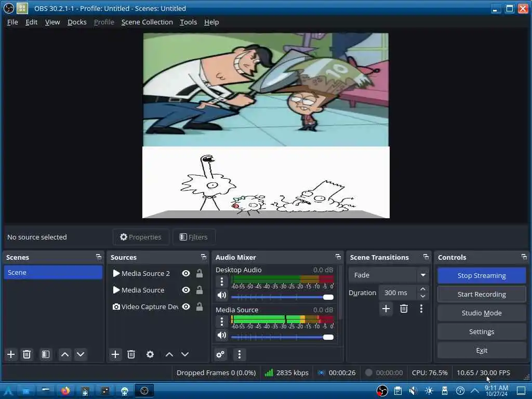Open the Help menu
This screenshot has width=532, height=399.
click(x=211, y=22)
